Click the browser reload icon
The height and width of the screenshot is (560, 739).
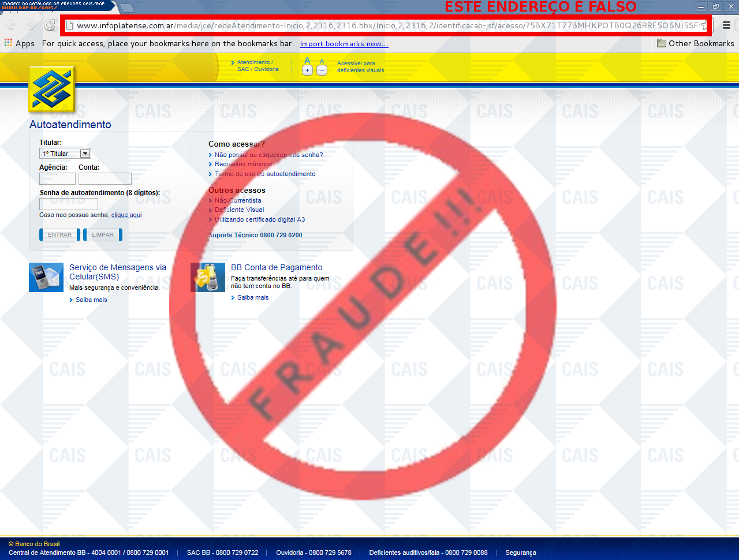click(x=50, y=25)
